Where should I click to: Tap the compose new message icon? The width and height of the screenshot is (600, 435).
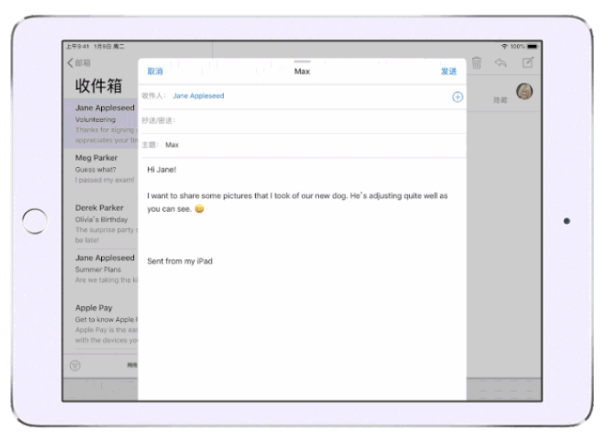528,63
